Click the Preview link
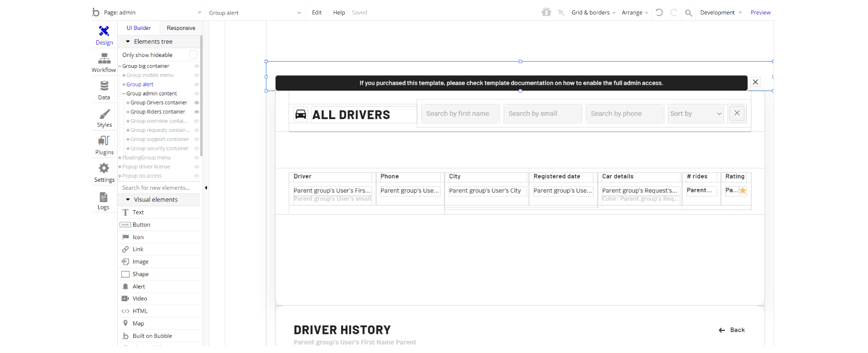Viewport: 868px width, 353px height. coord(760,13)
